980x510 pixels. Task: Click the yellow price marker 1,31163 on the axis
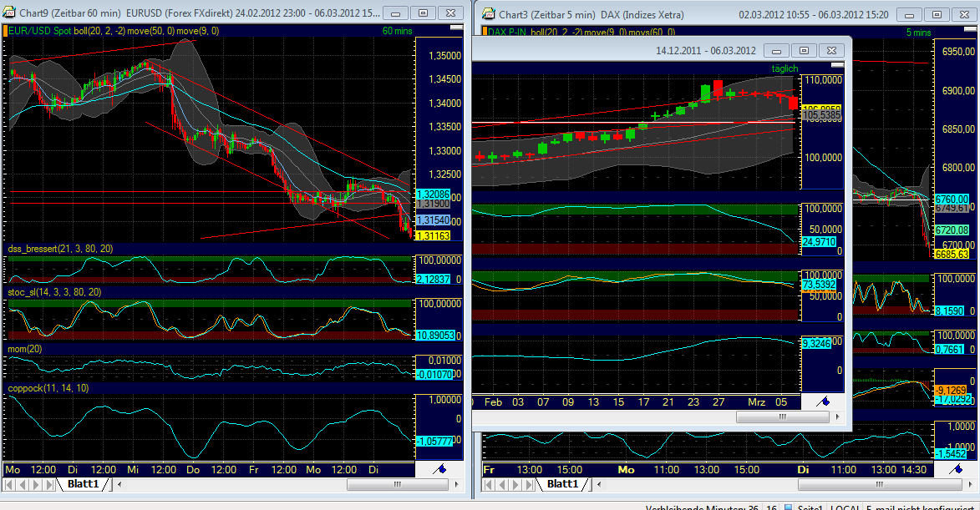433,237
